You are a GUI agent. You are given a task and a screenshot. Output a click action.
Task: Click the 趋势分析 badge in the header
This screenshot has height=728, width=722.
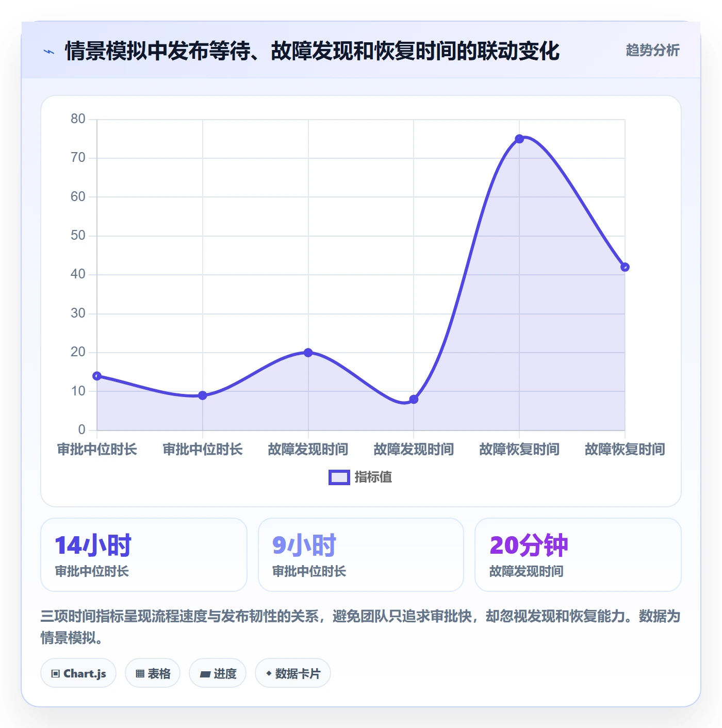(x=652, y=50)
